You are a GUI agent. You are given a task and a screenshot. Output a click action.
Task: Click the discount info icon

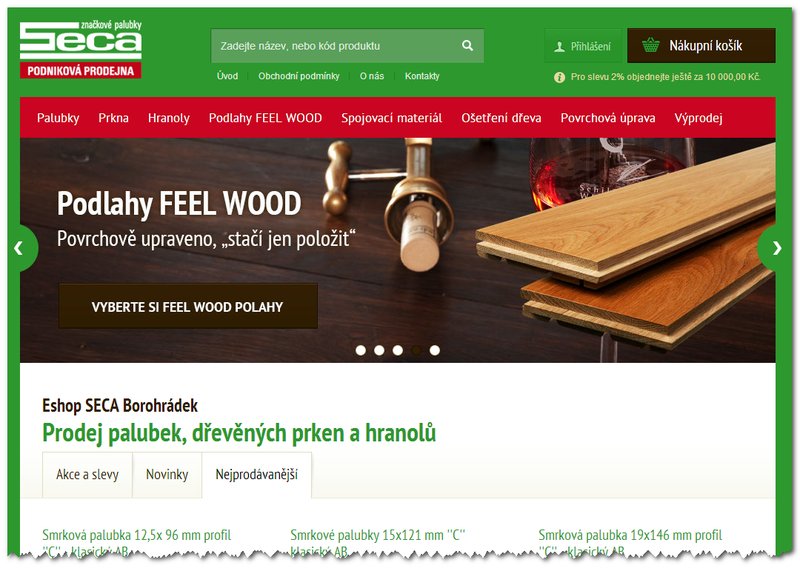click(x=559, y=78)
